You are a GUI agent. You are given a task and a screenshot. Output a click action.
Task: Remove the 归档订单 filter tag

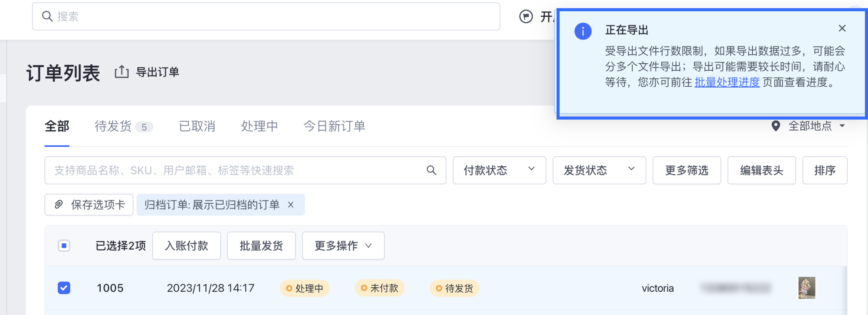[291, 205]
